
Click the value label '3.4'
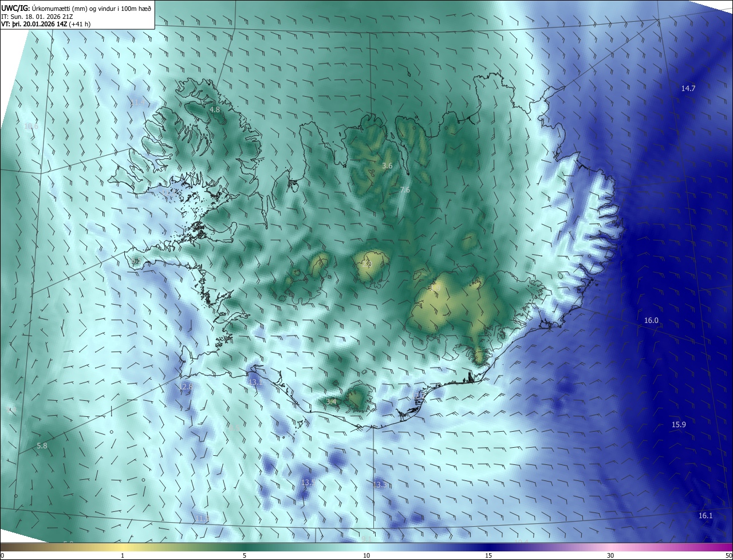coord(331,402)
